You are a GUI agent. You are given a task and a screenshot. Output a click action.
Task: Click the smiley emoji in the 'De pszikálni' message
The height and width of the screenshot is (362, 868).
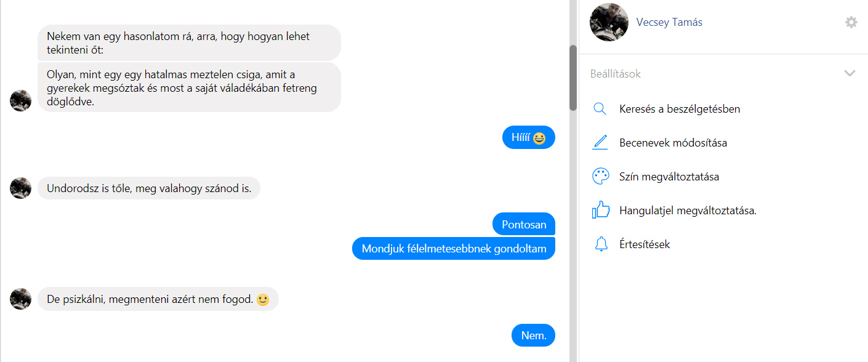point(263,300)
